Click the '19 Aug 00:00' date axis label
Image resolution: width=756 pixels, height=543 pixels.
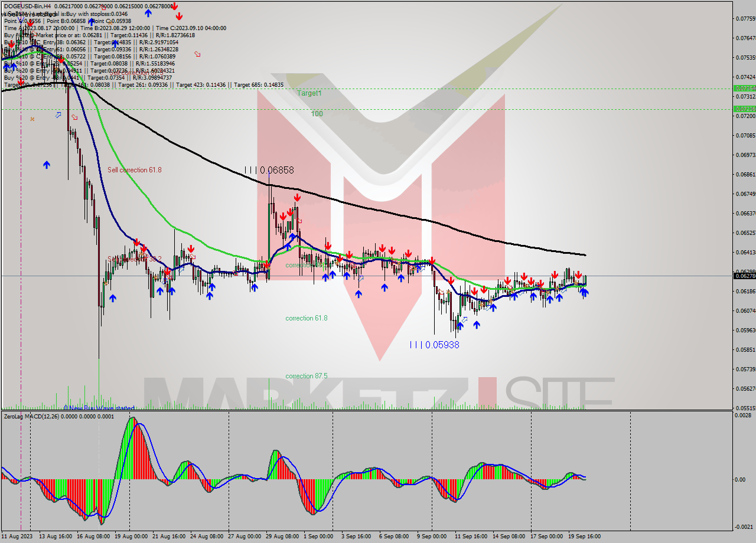131,537
